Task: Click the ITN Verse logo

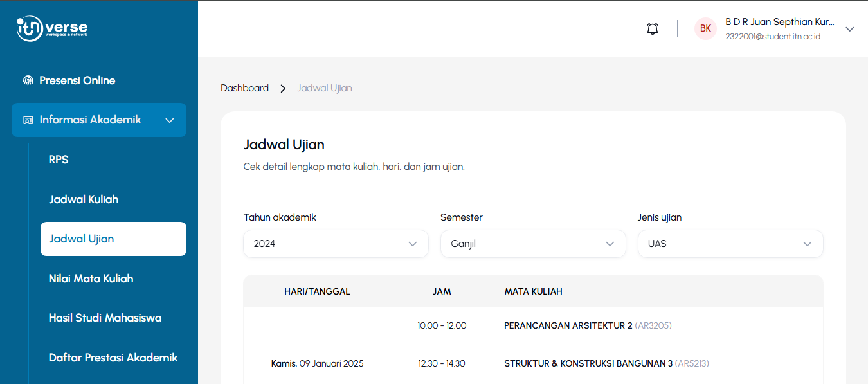Action: pos(52,28)
